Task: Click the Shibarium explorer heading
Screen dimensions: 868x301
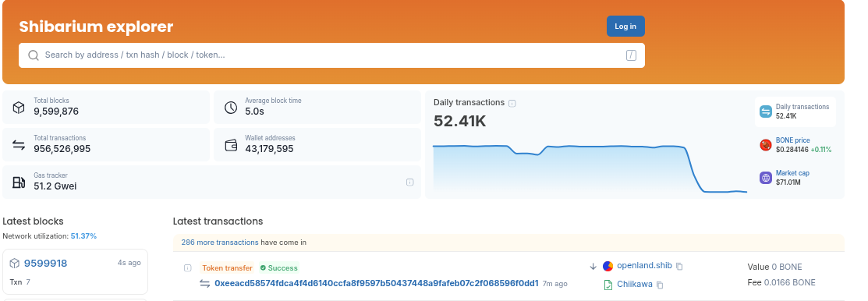Action: tap(97, 27)
